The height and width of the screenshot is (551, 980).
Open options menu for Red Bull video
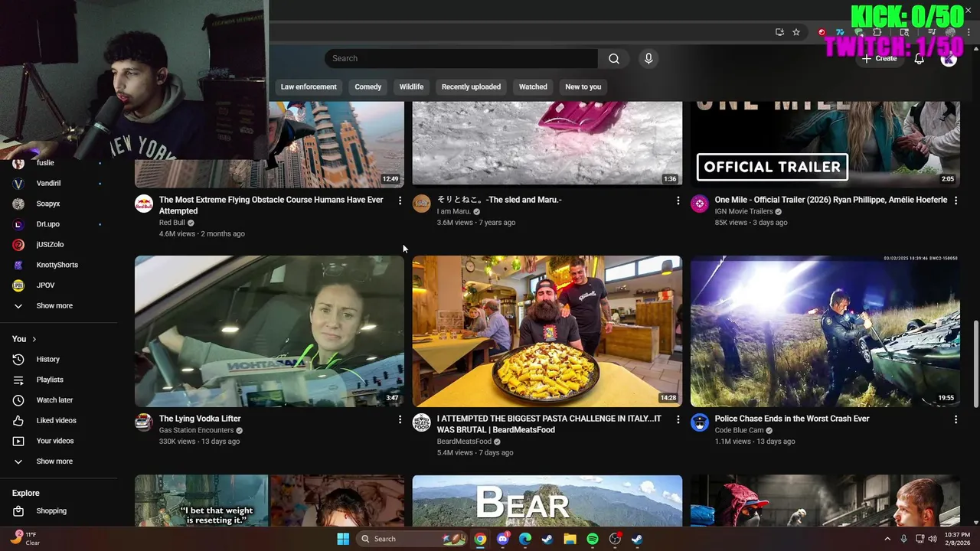click(x=400, y=201)
